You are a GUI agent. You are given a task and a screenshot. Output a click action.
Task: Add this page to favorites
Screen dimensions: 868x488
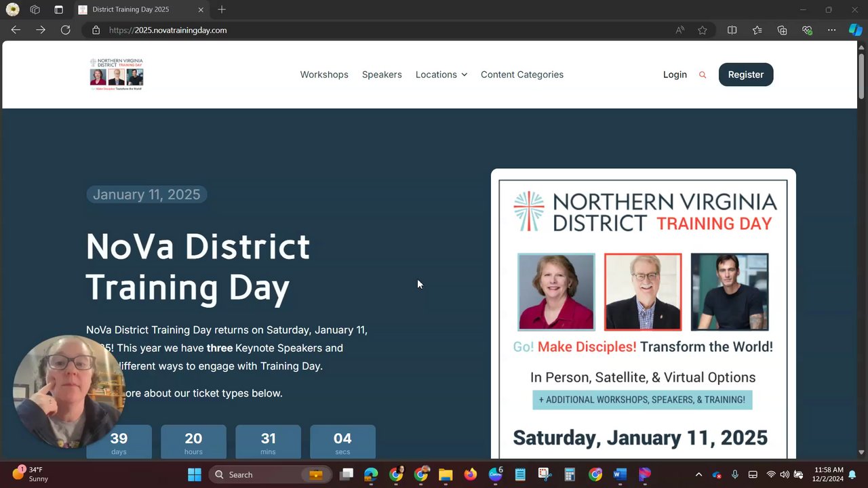tap(703, 30)
